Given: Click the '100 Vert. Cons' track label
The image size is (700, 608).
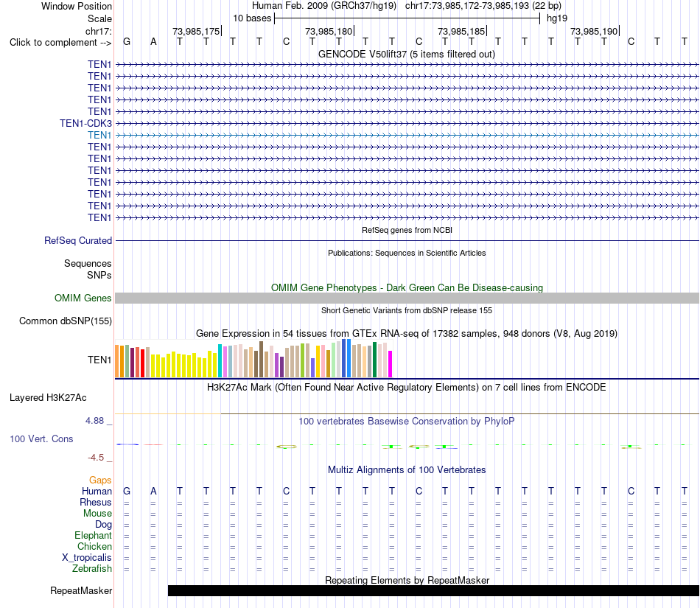Looking at the screenshot, I should pos(41,438).
